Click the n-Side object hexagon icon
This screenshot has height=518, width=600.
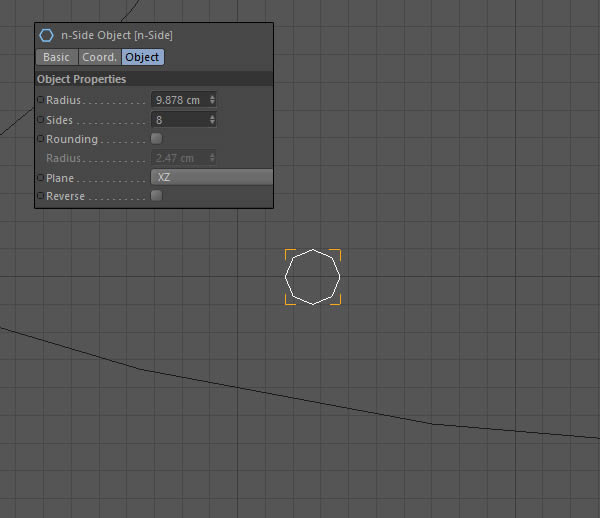46,35
